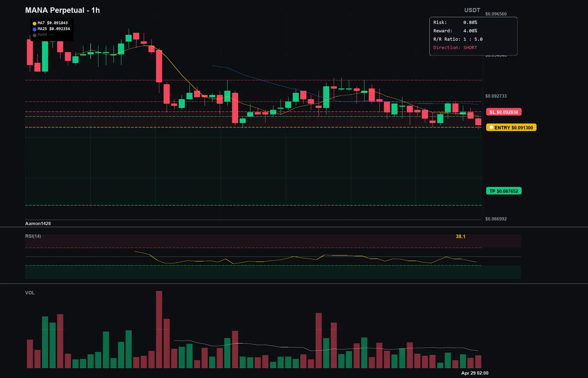
Task: Click the Risk 0.80% row
Action: click(455, 22)
